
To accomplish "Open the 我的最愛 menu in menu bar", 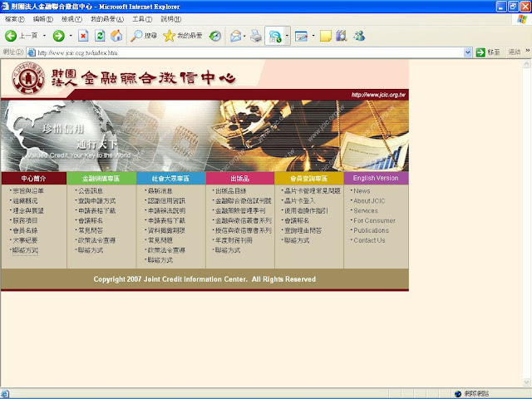I will click(x=107, y=19).
